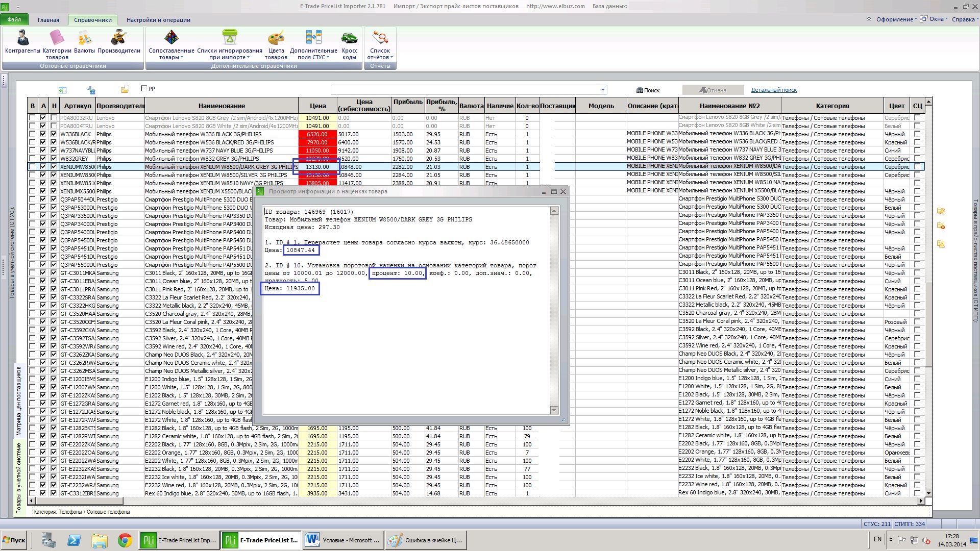Toggle column А checkbox for P0A8003ZRU row
The image size is (980, 551).
coord(43,118)
